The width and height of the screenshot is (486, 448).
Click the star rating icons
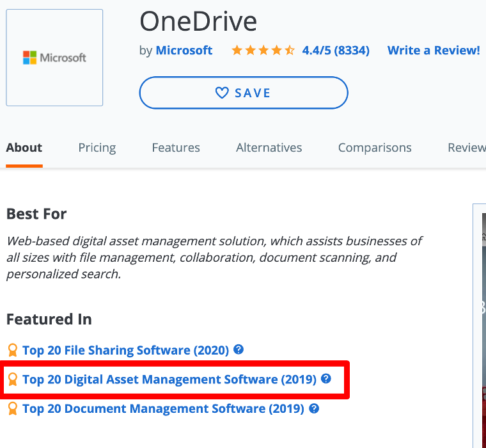263,51
